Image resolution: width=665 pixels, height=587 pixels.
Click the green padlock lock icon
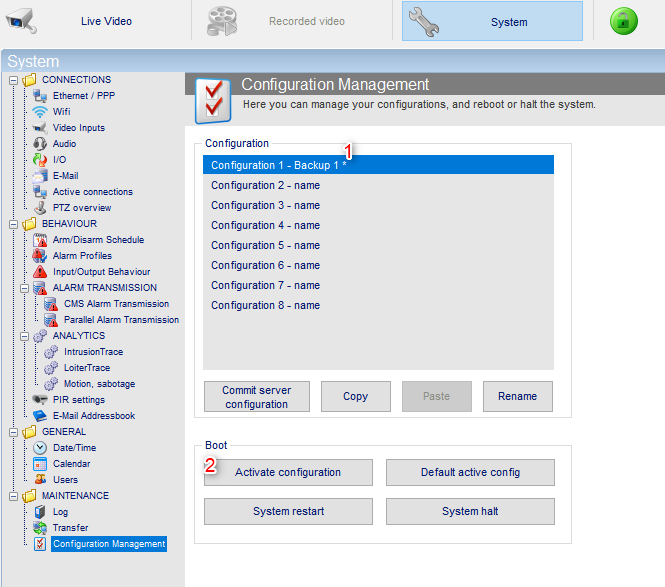(x=623, y=21)
